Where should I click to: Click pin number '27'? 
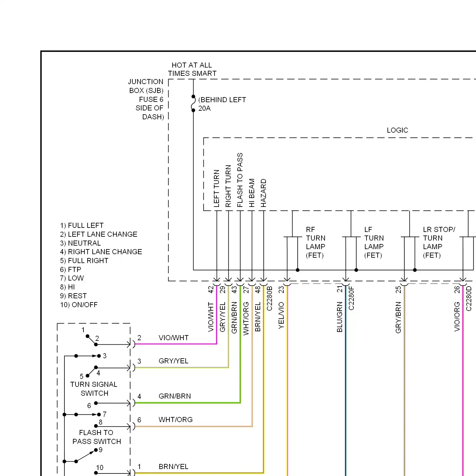246,290
